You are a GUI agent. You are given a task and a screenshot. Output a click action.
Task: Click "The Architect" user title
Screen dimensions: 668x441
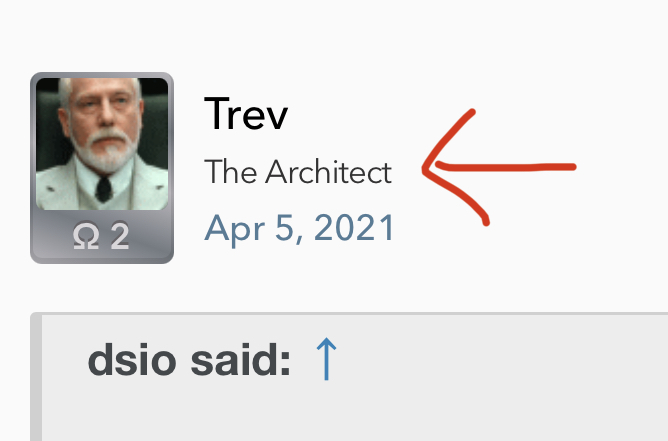[298, 173]
